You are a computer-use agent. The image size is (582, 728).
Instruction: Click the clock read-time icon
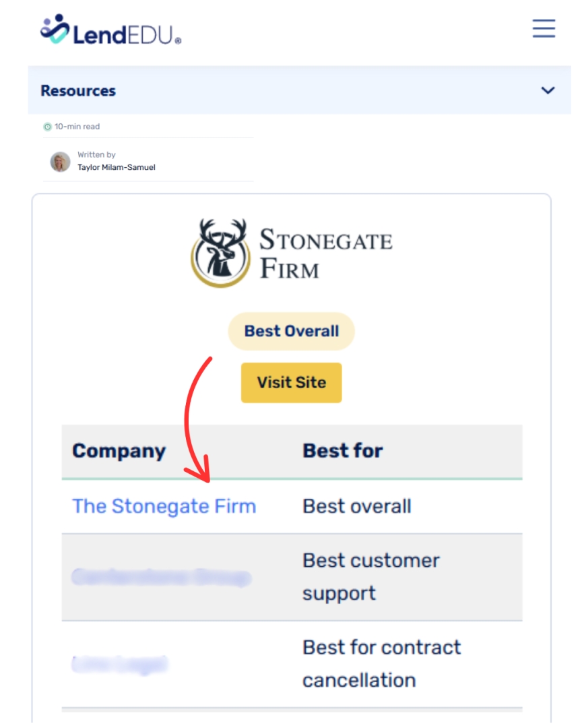pos(47,127)
